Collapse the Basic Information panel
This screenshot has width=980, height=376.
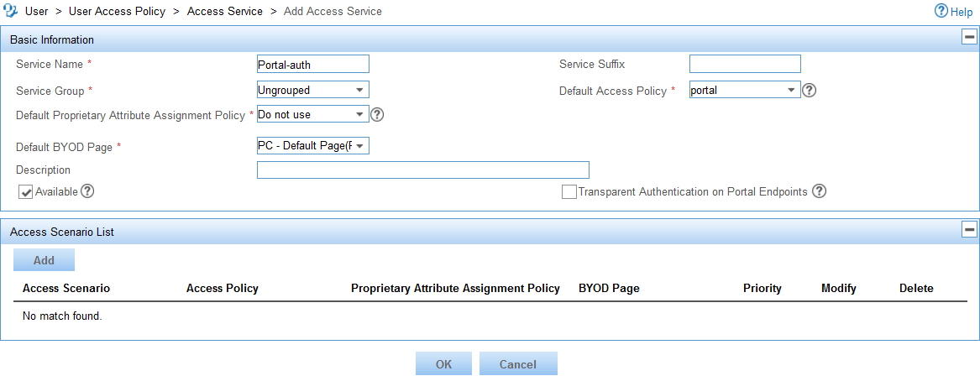tap(969, 38)
